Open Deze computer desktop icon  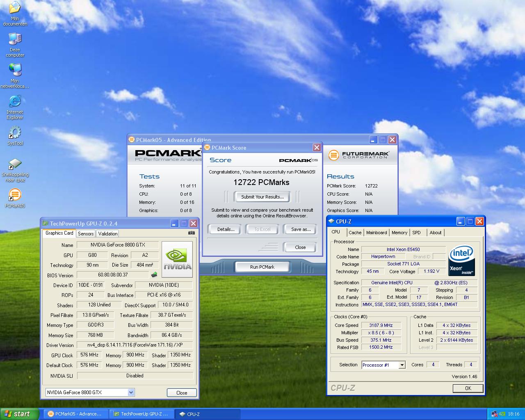[15, 45]
